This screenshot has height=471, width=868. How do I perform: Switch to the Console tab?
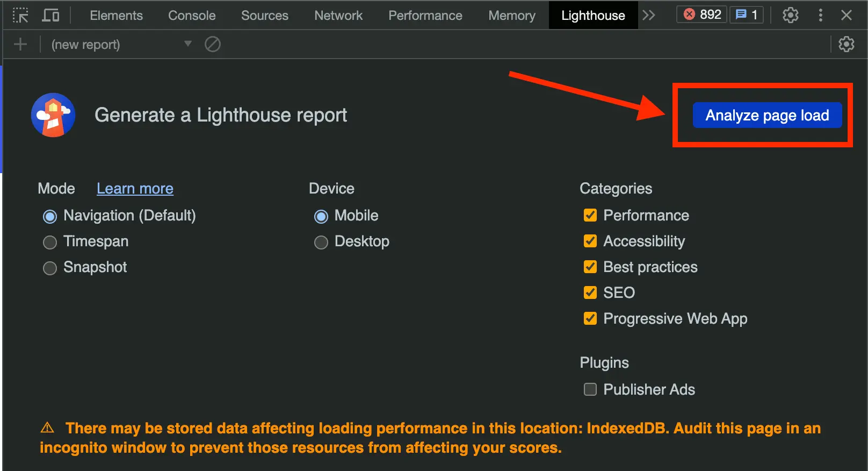click(x=192, y=16)
